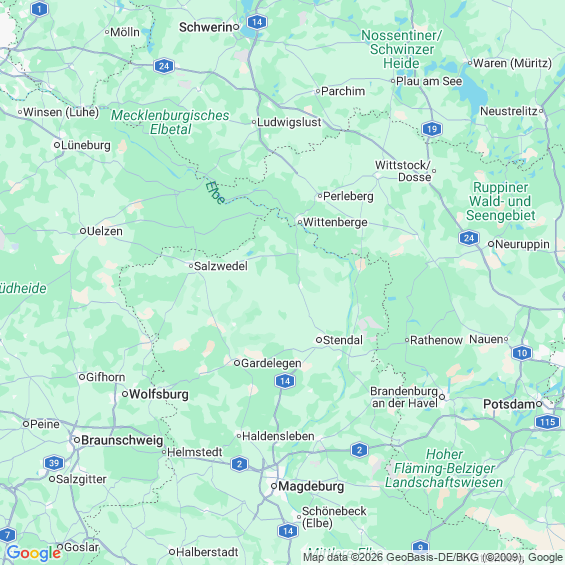The width and height of the screenshot is (565, 565).
Task: Click the Ruppiner Wald- und Seengebiet label
Action: 500,201
